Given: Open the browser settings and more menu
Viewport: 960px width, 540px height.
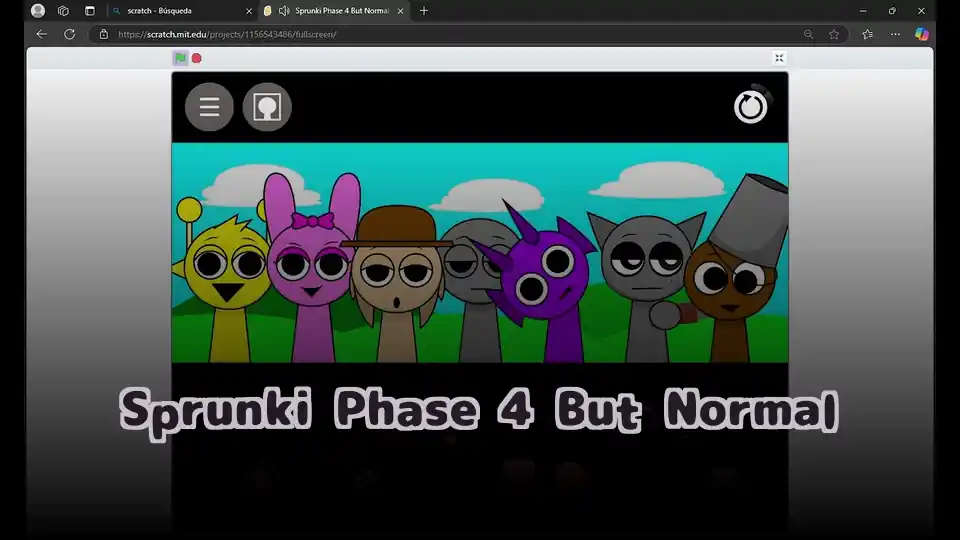Looking at the screenshot, I should point(895,34).
